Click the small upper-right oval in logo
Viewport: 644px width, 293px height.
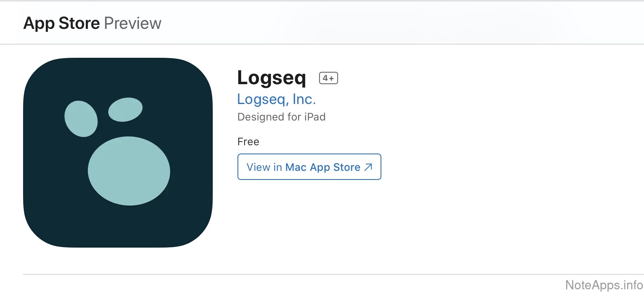(x=125, y=109)
